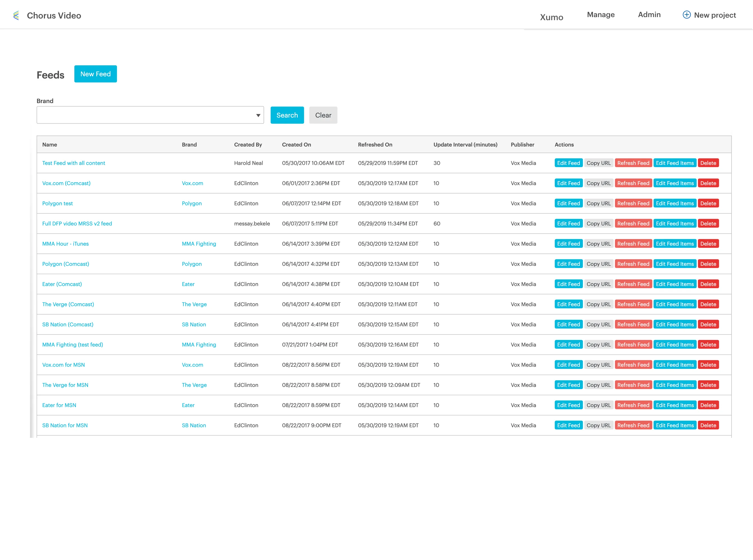This screenshot has width=753, height=560.
Task: Refresh Feed for Polygon test
Action: coord(633,203)
